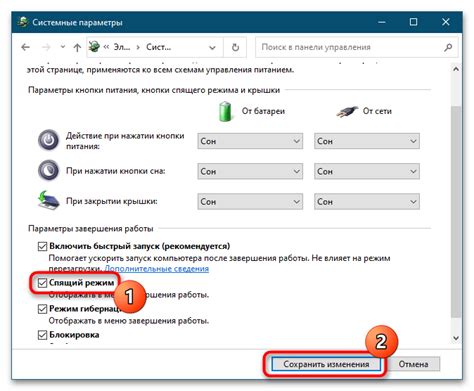The height and width of the screenshot is (391, 474).
Task: Click the vertical scrollbar thumb
Action: [x=456, y=212]
